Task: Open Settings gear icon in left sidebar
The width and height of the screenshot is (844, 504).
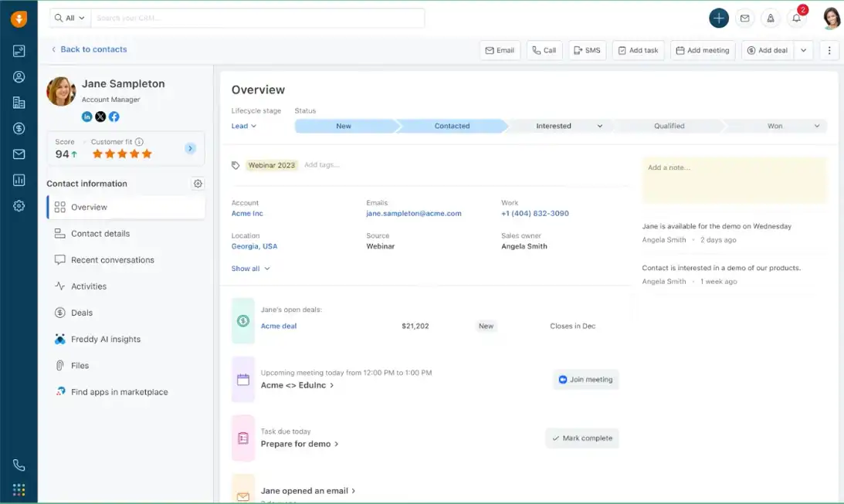Action: pos(19,206)
